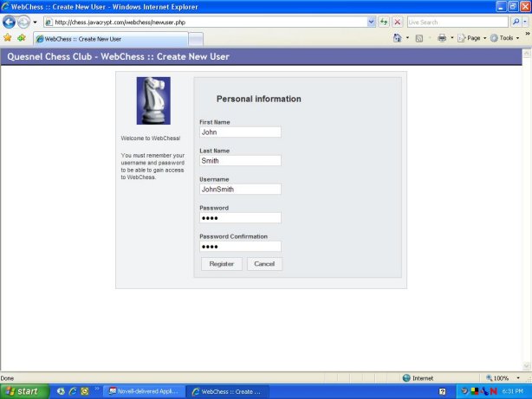This screenshot has width=532, height=399.
Task: Open the Page menu
Action: coord(471,38)
